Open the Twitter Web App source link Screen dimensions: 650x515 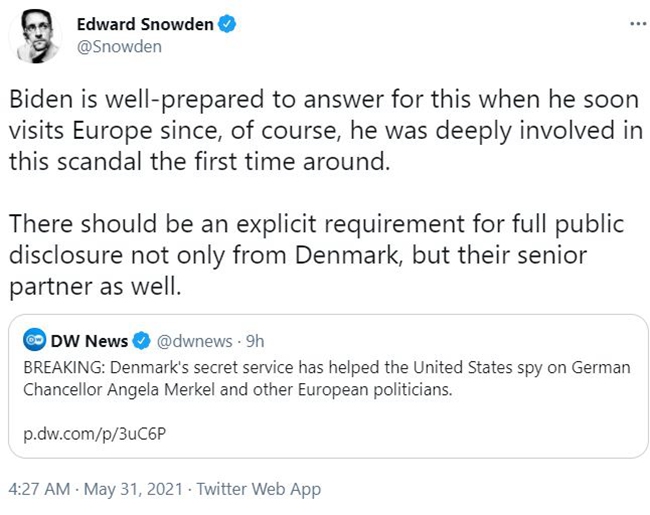[259, 490]
